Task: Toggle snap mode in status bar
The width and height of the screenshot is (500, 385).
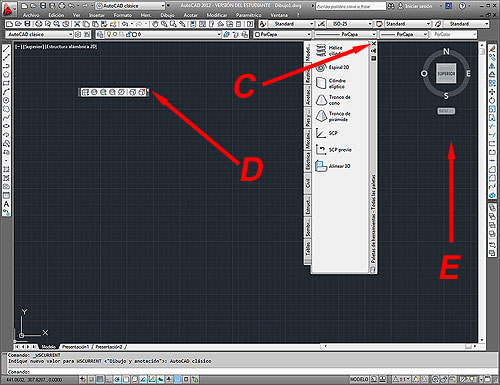Action: 91,379
